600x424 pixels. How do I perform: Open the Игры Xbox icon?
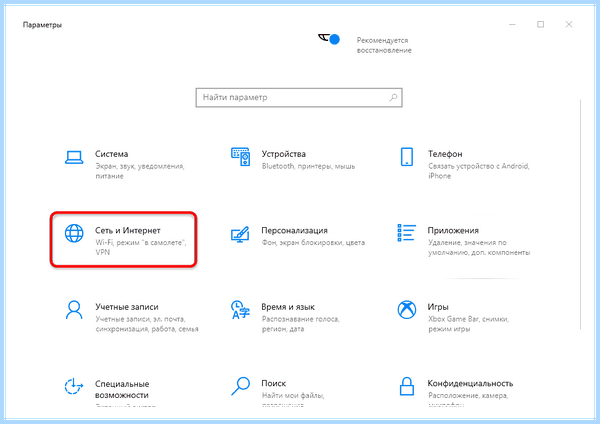[407, 310]
